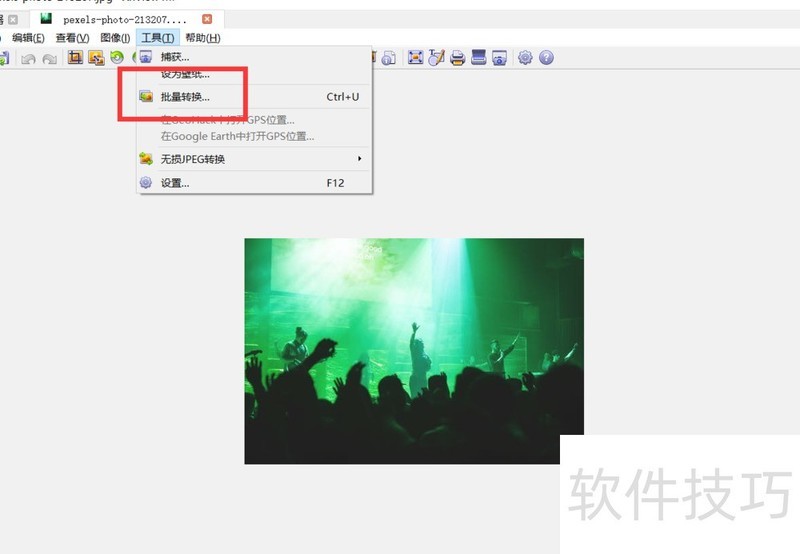
Task: Switch to the pexels-photo-213207 tab
Action: pyautogui.click(x=125, y=19)
